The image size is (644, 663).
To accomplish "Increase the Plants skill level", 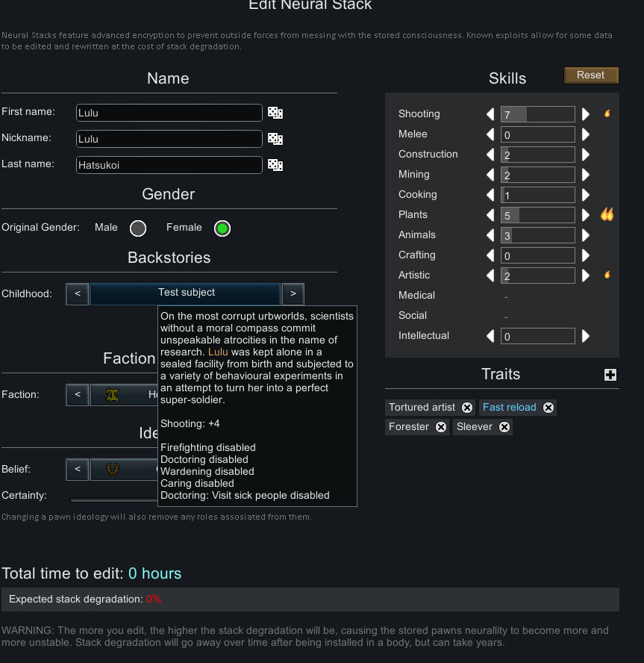I will 586,215.
